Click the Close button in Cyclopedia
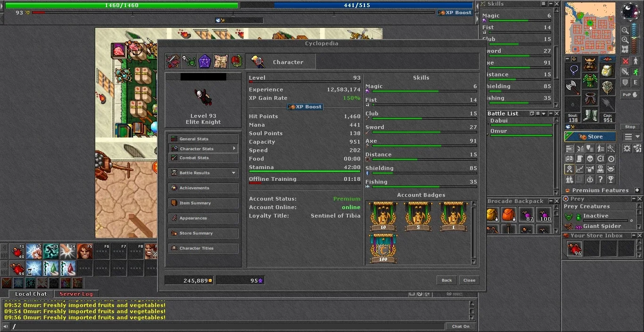 pos(469,280)
